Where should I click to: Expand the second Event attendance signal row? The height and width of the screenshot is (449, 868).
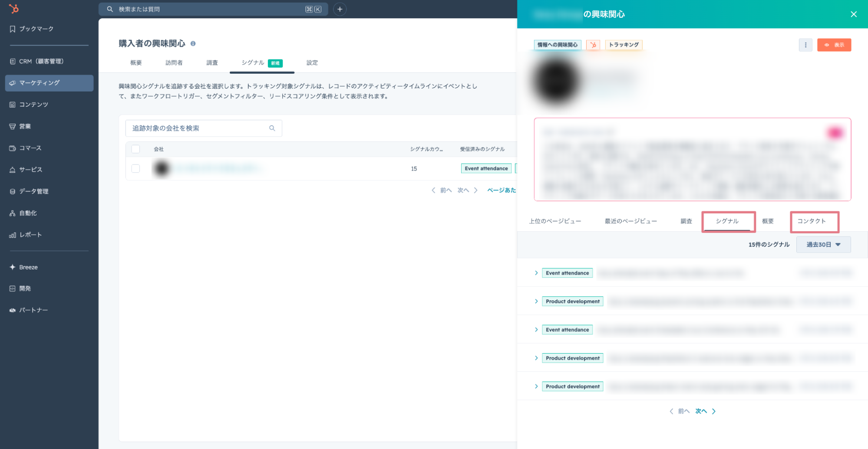tap(537, 330)
